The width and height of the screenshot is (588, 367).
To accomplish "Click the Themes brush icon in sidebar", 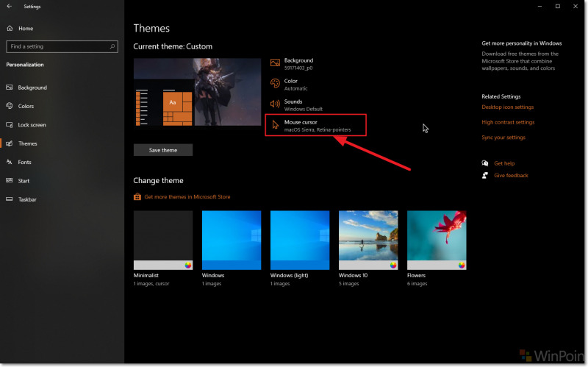I will (x=10, y=143).
